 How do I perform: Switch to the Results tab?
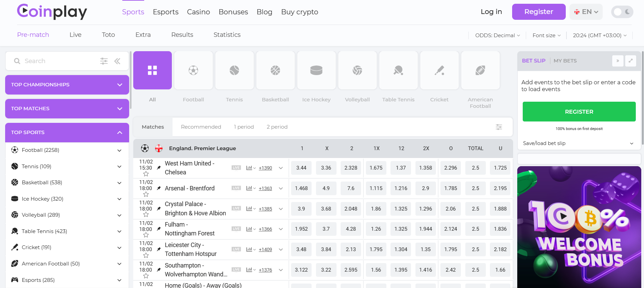(182, 35)
